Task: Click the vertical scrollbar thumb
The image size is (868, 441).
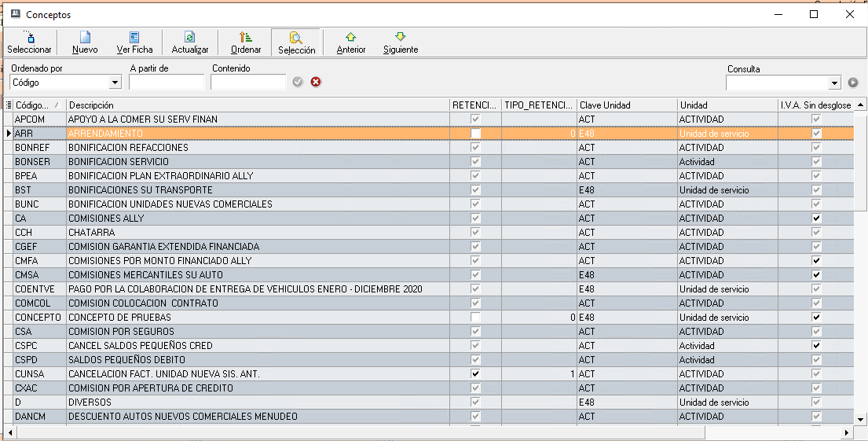Action: point(861,160)
